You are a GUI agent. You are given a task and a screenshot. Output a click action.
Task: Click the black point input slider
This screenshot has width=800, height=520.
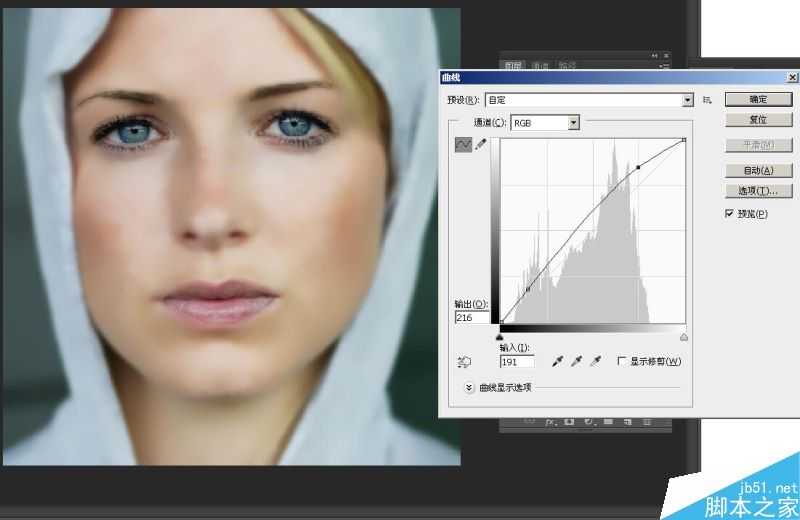500,337
